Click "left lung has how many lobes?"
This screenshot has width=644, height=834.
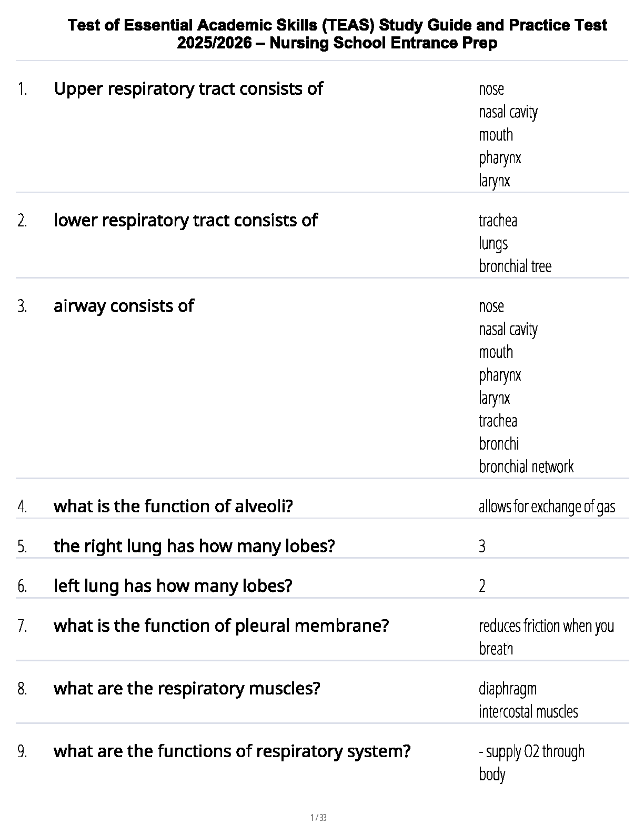tap(173, 586)
